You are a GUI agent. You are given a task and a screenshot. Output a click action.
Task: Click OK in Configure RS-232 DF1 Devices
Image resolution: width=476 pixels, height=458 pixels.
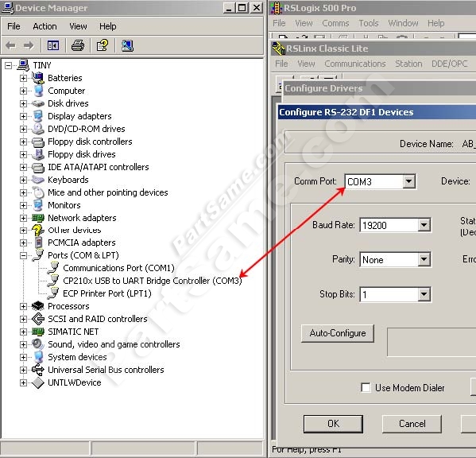point(333,424)
